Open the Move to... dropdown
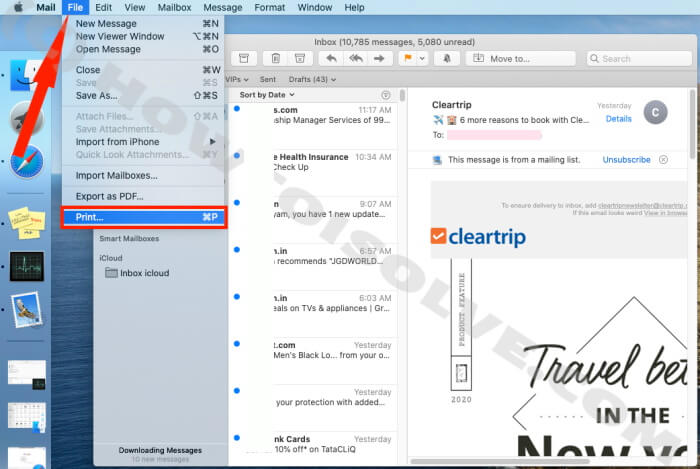 coord(521,58)
